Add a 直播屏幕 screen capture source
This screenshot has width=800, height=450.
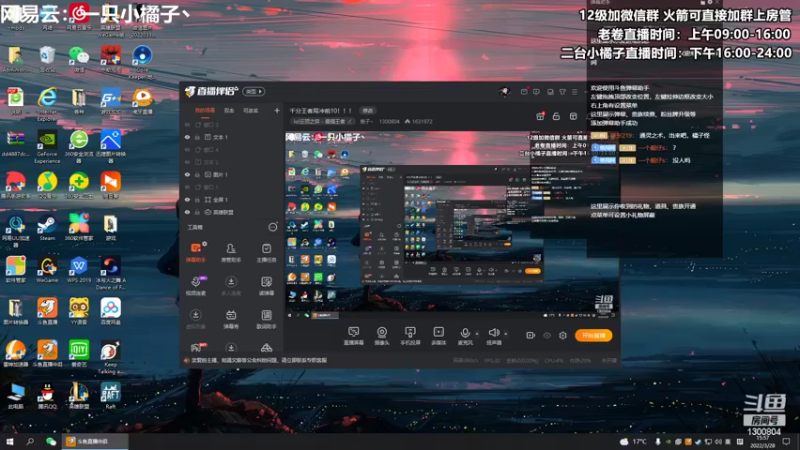click(x=354, y=336)
